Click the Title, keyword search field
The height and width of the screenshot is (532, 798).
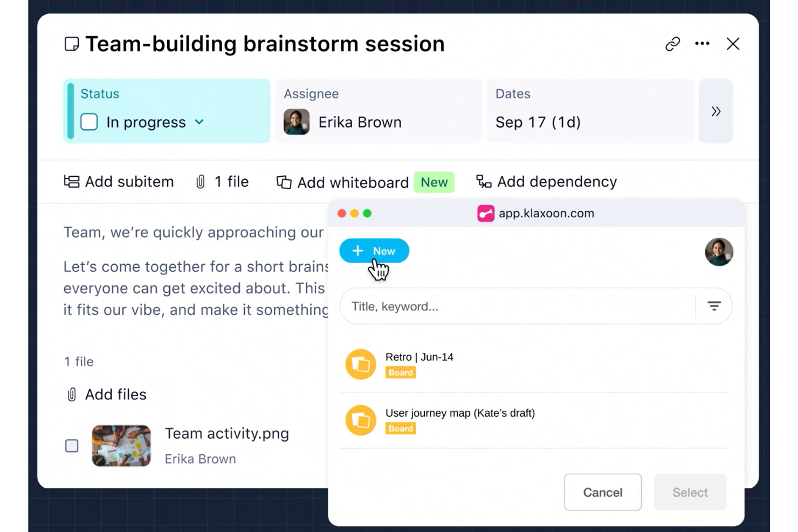pyautogui.click(x=518, y=306)
